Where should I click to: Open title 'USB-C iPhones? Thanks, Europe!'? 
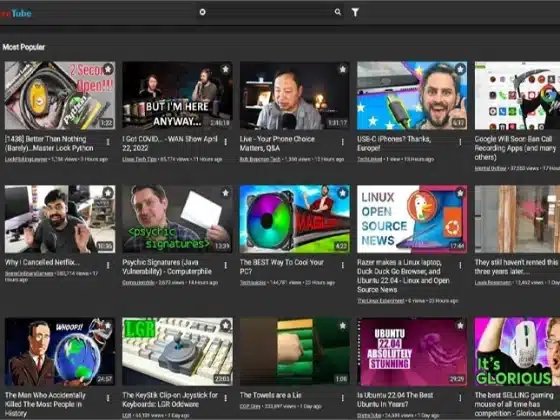pos(394,144)
